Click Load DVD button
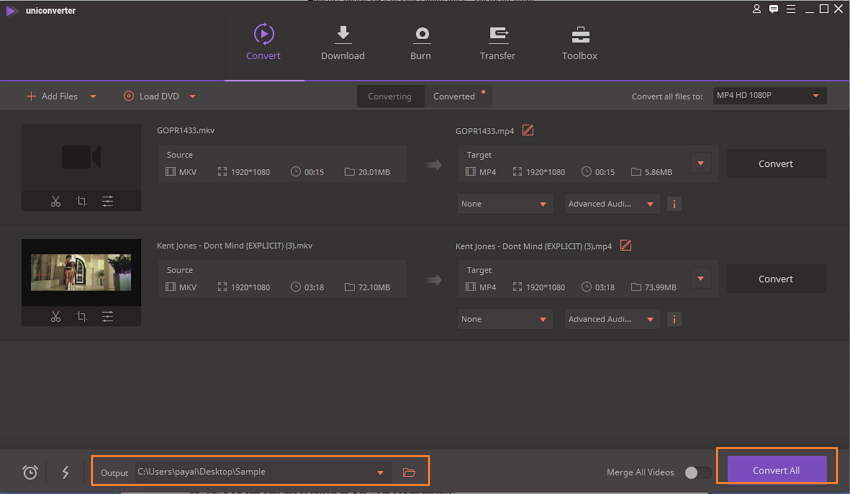This screenshot has height=494, width=850. [x=151, y=96]
